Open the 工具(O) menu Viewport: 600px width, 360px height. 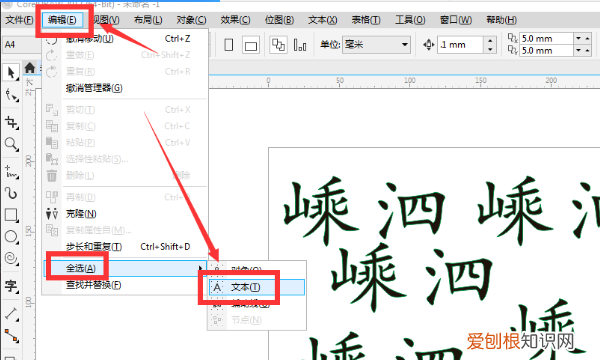click(x=410, y=20)
